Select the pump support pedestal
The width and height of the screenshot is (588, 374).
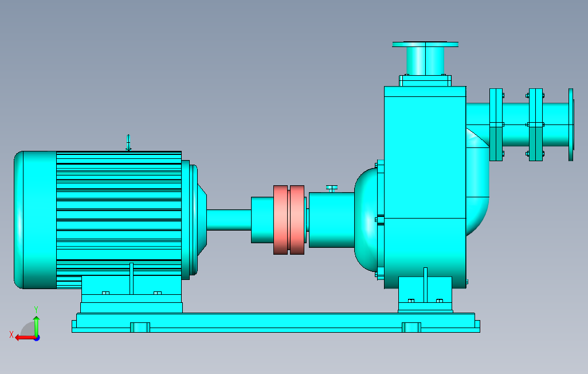[x=425, y=294]
